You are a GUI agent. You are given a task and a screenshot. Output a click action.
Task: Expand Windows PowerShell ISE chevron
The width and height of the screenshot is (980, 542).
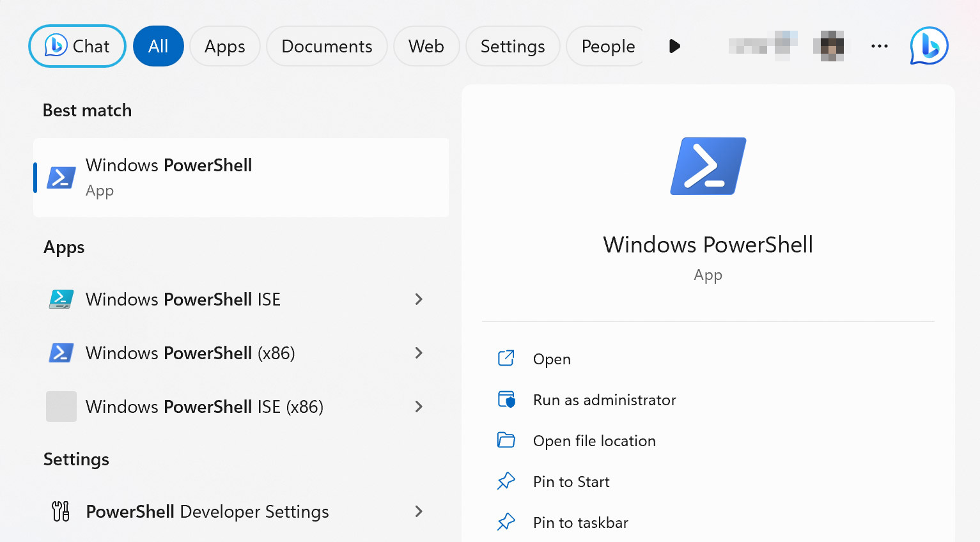click(419, 299)
